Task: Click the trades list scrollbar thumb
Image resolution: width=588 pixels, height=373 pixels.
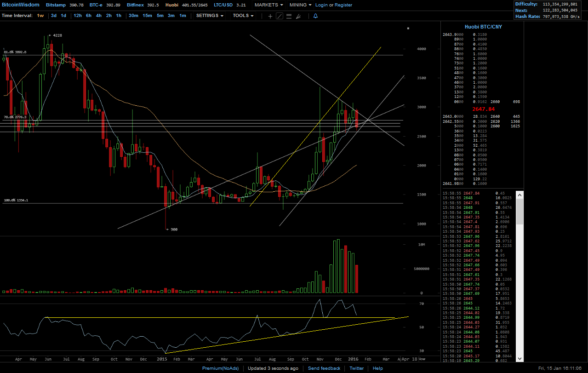Action: pos(520,211)
